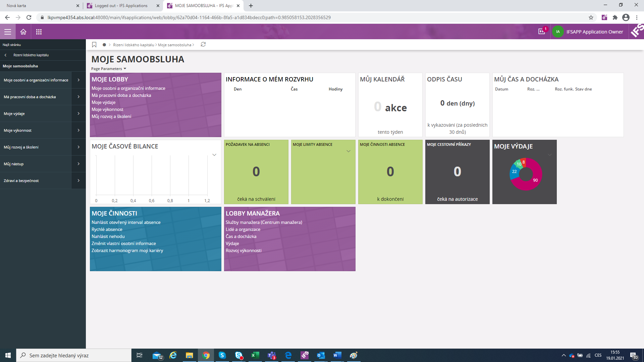
Task: Expand Zdraví a bezpečnost sidebar arrow
Action: 78,181
